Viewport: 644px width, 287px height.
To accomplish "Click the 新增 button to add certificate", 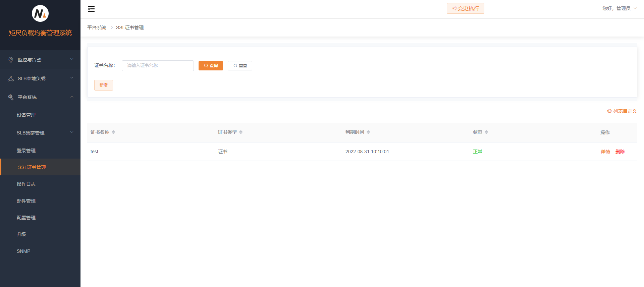I will click(103, 85).
